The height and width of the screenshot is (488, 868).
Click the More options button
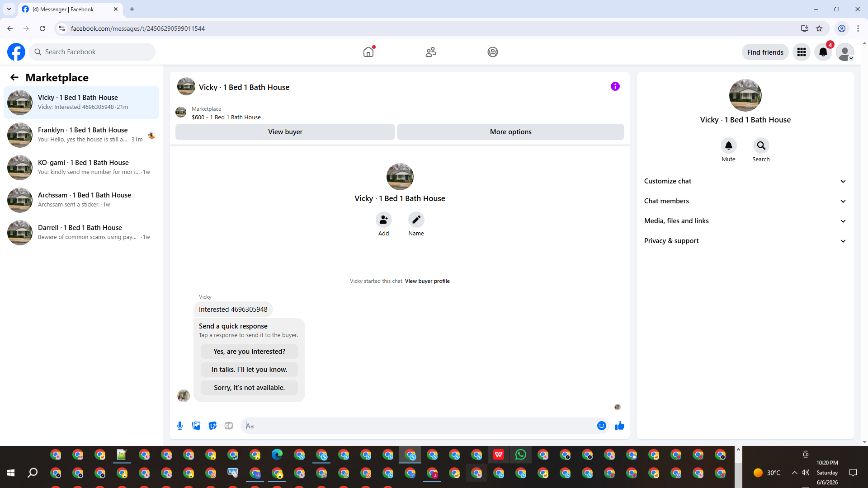511,132
